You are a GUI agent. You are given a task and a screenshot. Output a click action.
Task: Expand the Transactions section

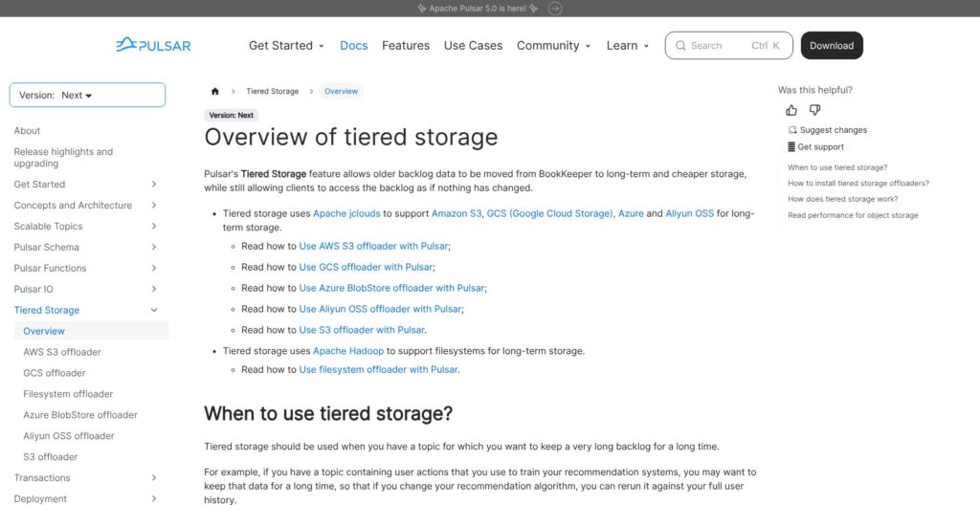click(x=154, y=477)
